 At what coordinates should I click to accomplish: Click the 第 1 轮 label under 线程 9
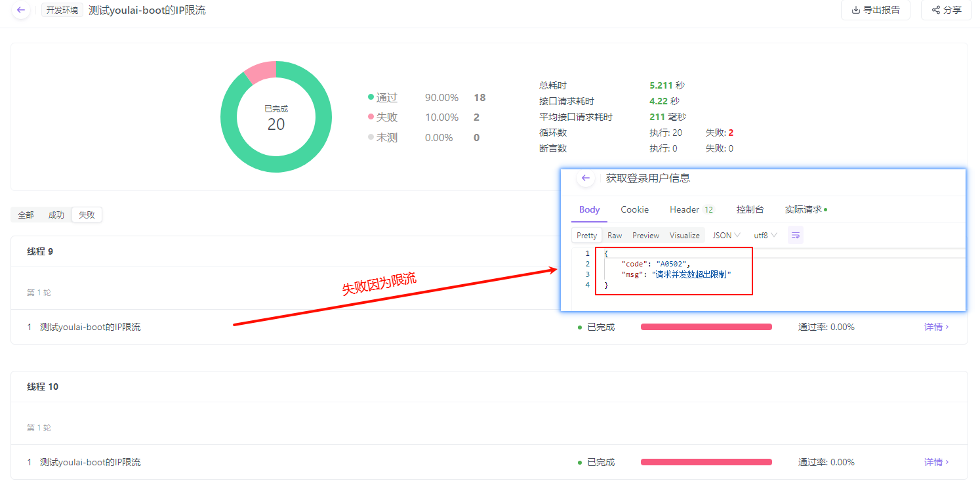tap(39, 293)
